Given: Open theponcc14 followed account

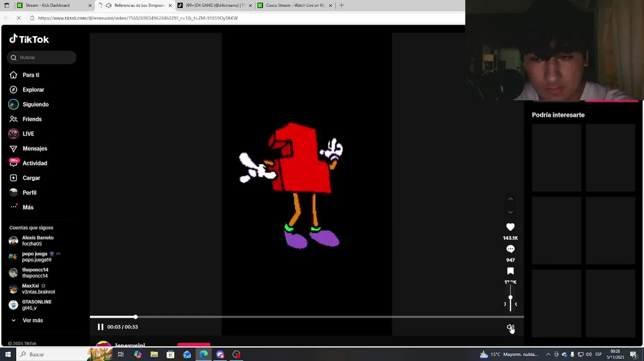Looking at the screenshot, I should click(35, 273).
